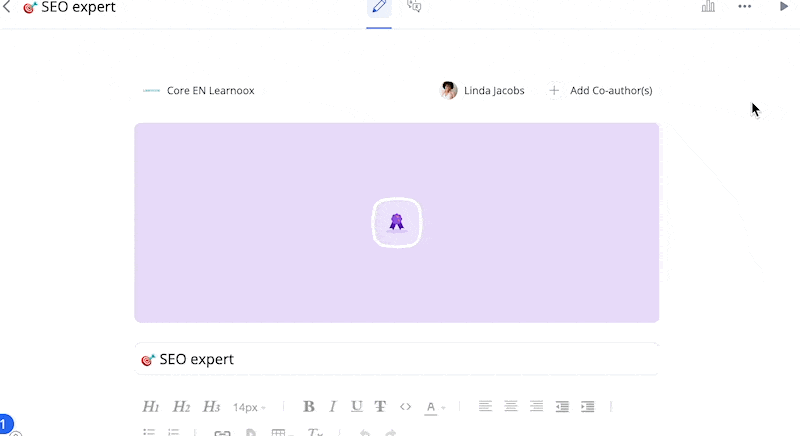This screenshot has height=436, width=800.
Task: Toggle italic formatting
Action: coord(333,407)
